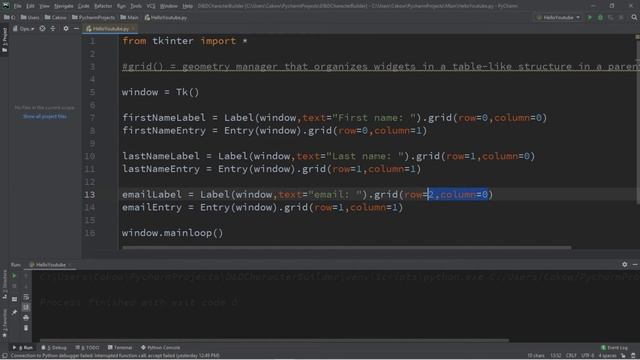Click the HelloYoutube.py breadcrumb file

(x=166, y=18)
